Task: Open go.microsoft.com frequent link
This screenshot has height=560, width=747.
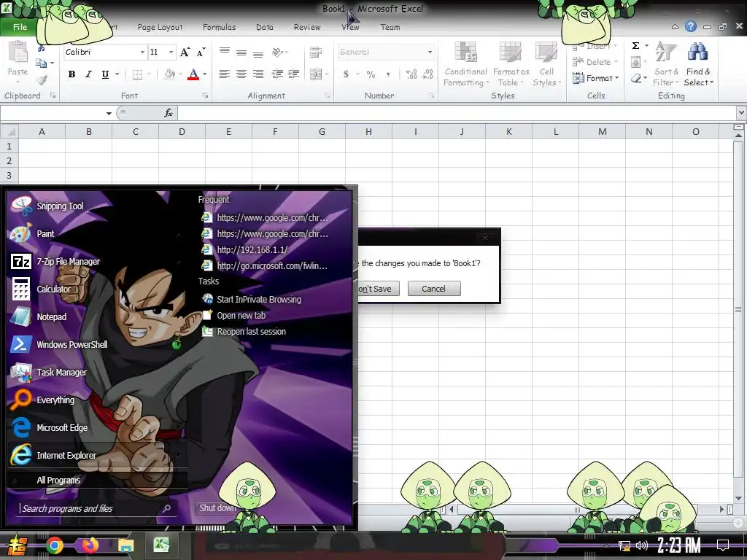Action: [x=272, y=265]
